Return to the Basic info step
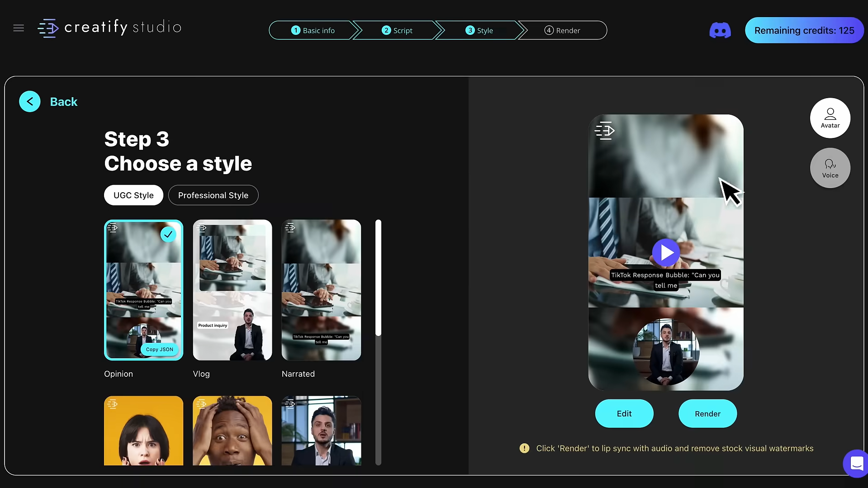This screenshot has height=488, width=868. 313,30
